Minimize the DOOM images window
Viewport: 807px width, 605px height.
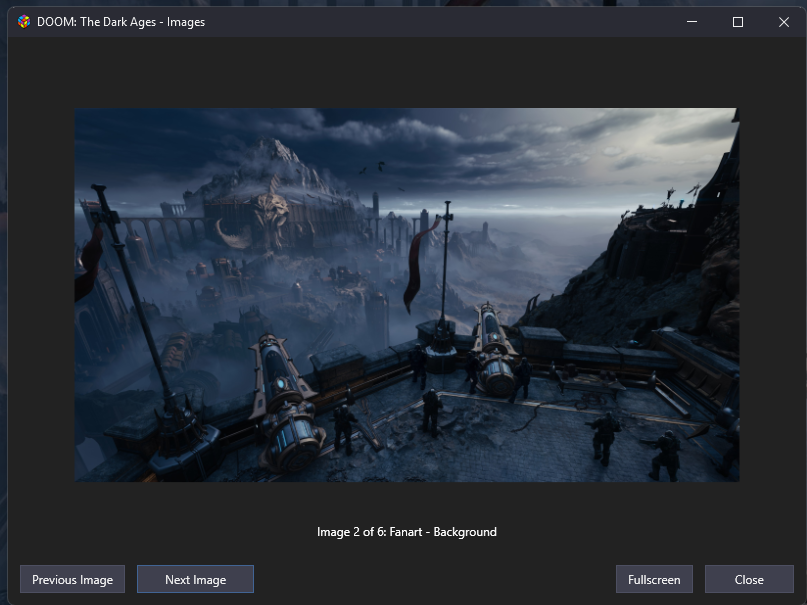pos(692,22)
